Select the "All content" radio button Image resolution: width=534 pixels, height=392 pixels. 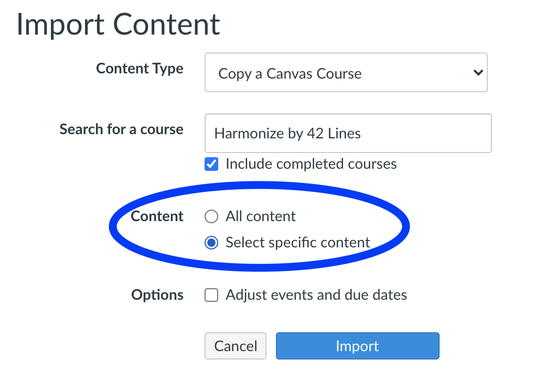tap(211, 216)
